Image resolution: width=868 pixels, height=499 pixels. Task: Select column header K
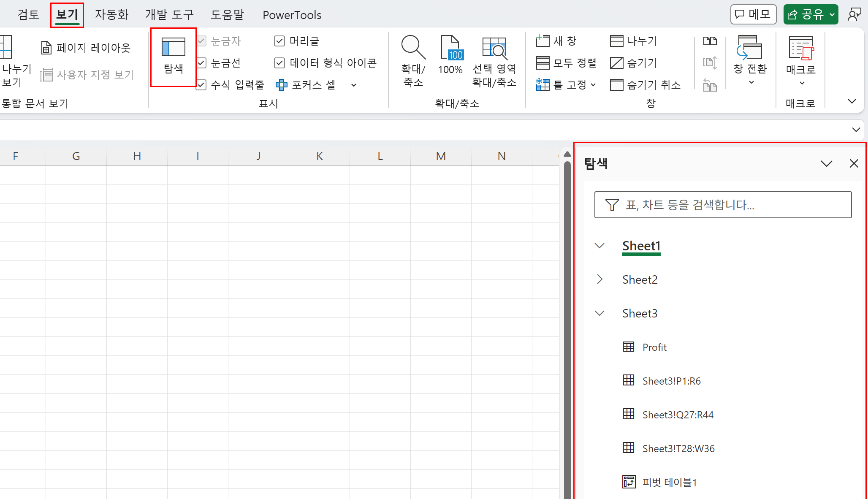[319, 156]
